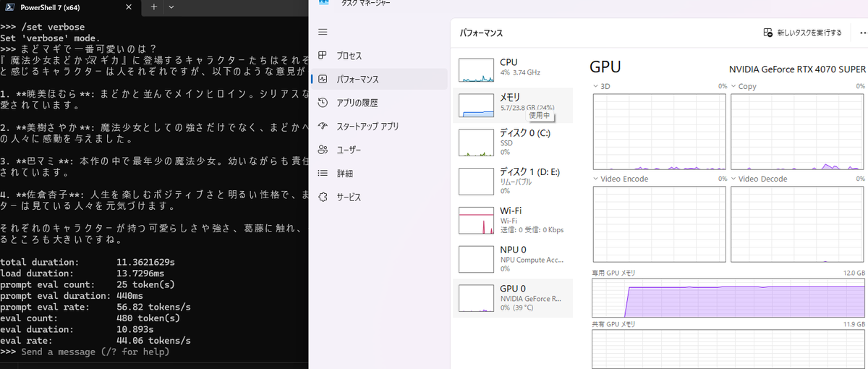This screenshot has width=868, height=369.
Task: Click the '25 token(s)' prompt eval count
Action: [x=145, y=285]
